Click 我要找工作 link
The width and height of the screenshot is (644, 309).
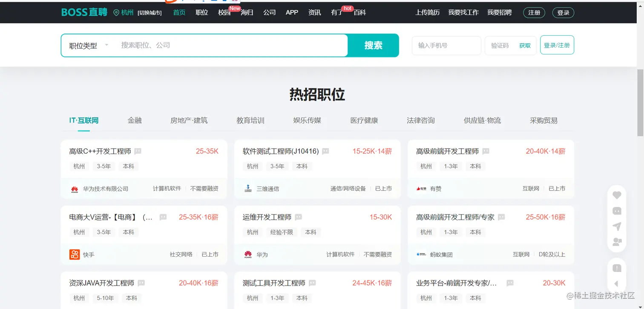pyautogui.click(x=463, y=12)
